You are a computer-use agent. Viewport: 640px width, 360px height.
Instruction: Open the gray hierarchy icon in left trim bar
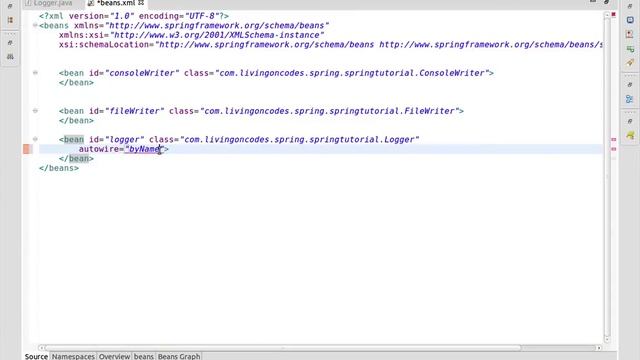click(x=10, y=56)
